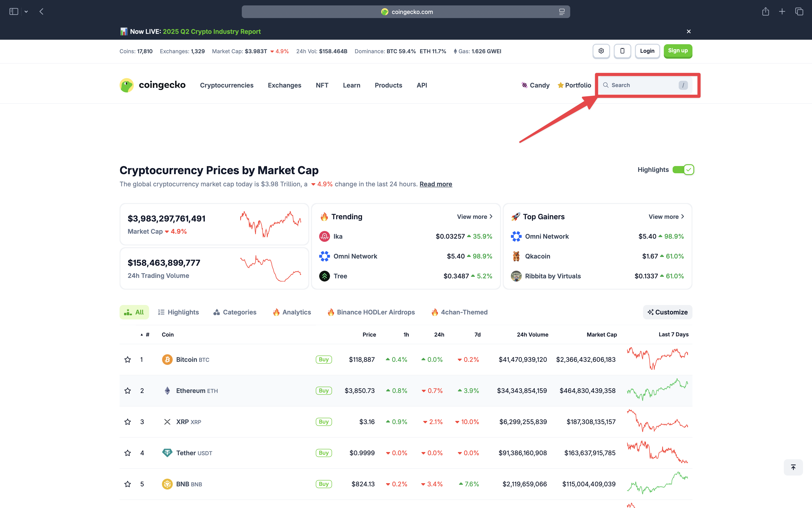
Task: Open the settings gear button
Action: [601, 51]
